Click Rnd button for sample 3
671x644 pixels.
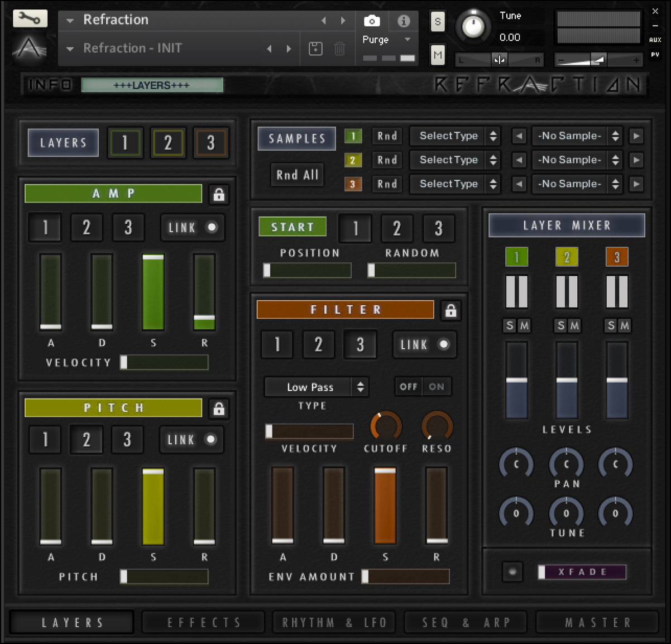click(x=387, y=184)
